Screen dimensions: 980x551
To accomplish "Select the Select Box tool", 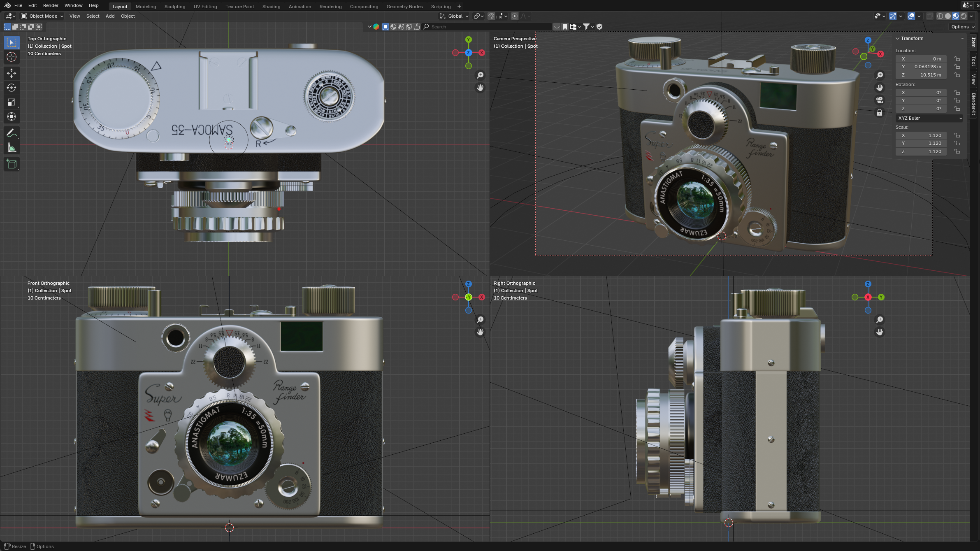I will (12, 42).
